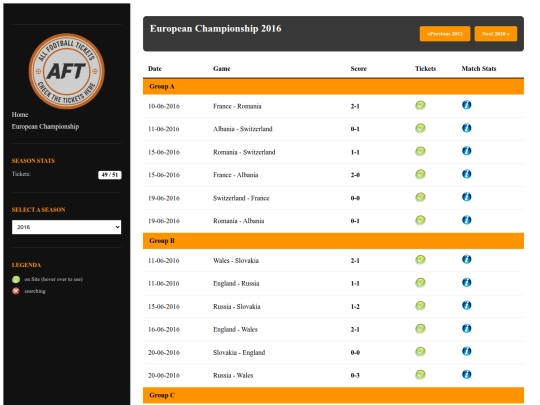Click ticket icon for Albania - Switzerland

pyautogui.click(x=420, y=128)
